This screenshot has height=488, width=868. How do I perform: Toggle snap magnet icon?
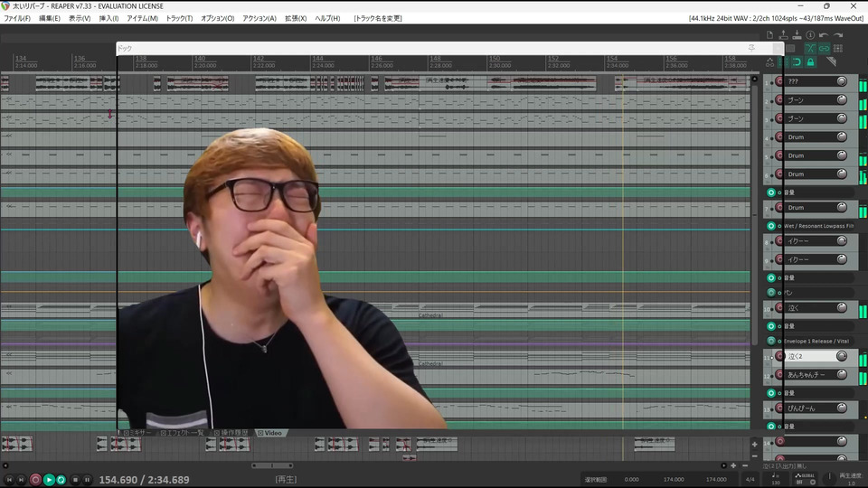coord(797,62)
